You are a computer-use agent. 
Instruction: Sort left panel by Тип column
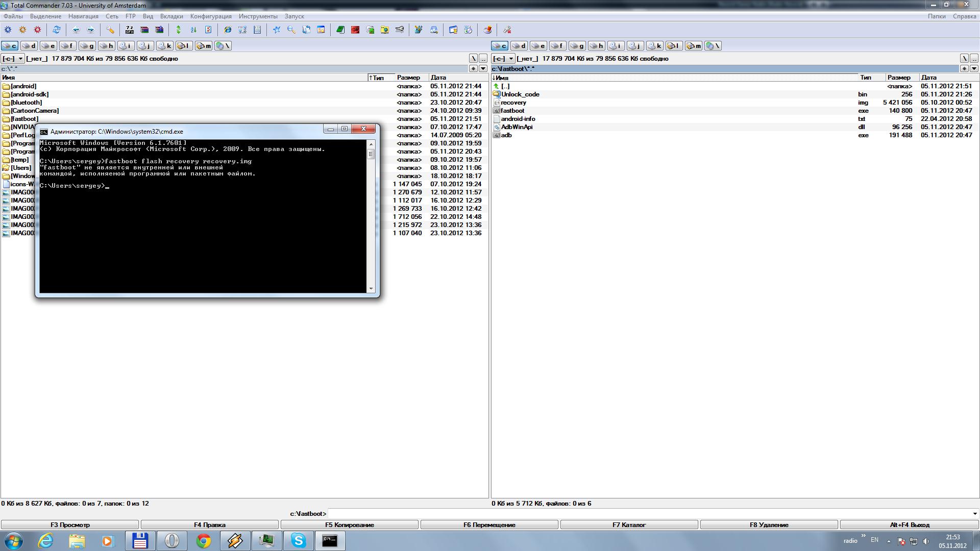point(381,78)
